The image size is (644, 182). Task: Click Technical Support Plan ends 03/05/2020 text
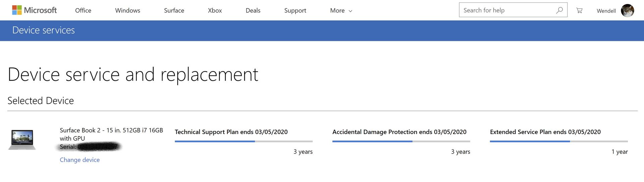231,132
